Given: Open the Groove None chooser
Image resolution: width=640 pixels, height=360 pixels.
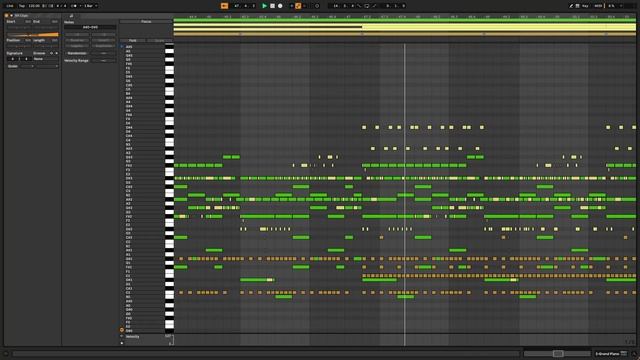Looking at the screenshot, I should (45, 59).
